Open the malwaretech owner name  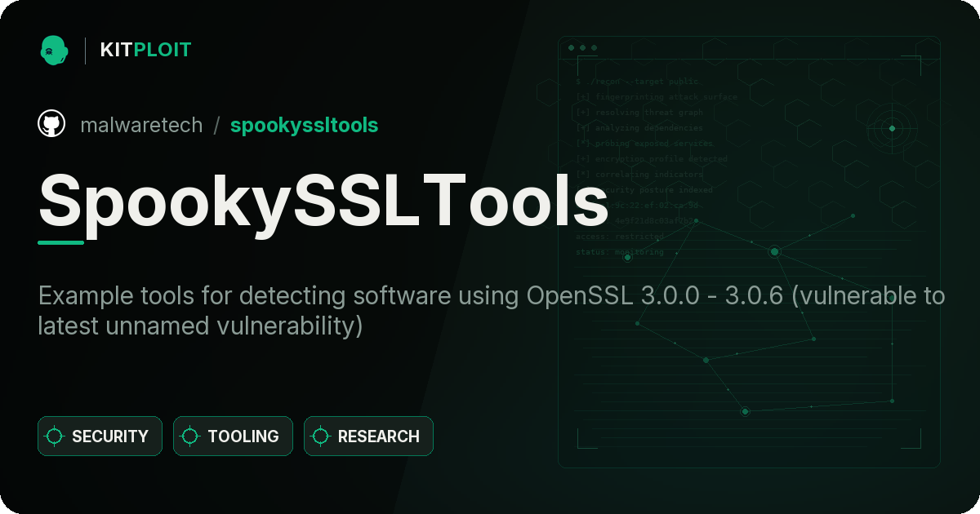click(141, 125)
